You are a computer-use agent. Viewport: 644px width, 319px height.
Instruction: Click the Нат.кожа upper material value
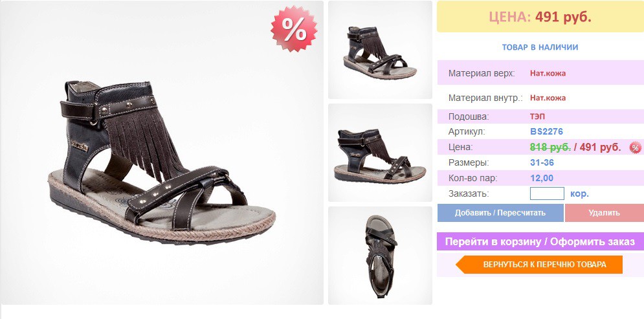548,74
